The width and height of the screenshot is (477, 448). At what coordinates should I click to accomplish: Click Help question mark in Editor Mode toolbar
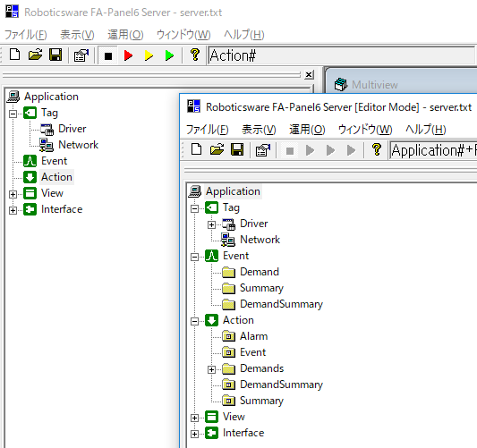tap(376, 150)
